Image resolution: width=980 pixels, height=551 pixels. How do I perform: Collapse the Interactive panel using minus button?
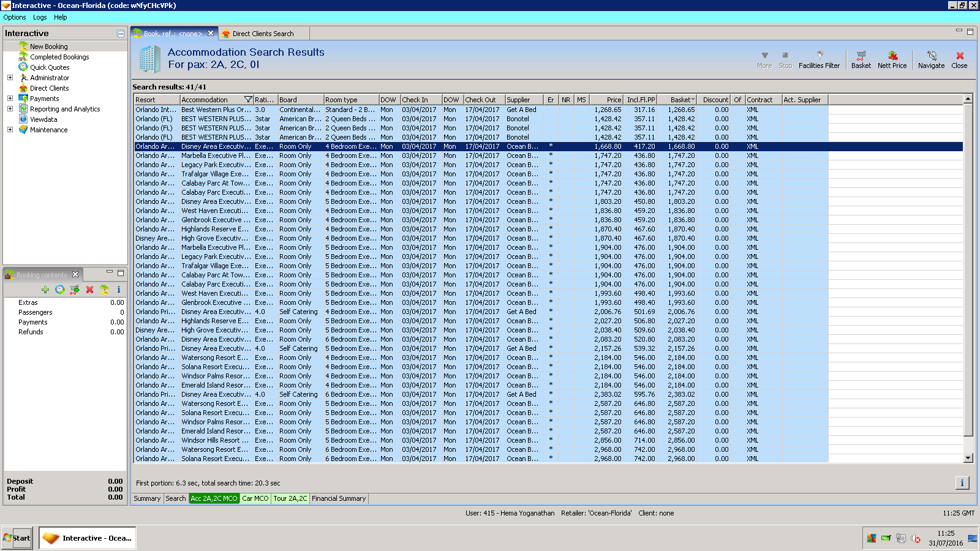(121, 34)
